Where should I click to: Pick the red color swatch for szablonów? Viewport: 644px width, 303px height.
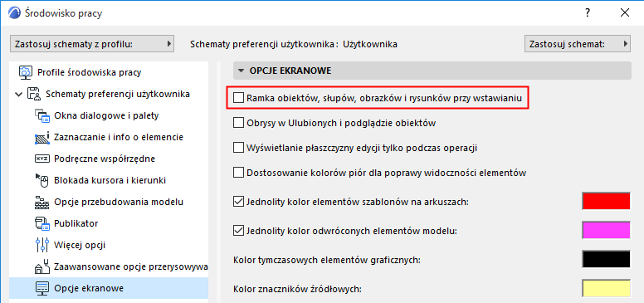pyautogui.click(x=606, y=201)
